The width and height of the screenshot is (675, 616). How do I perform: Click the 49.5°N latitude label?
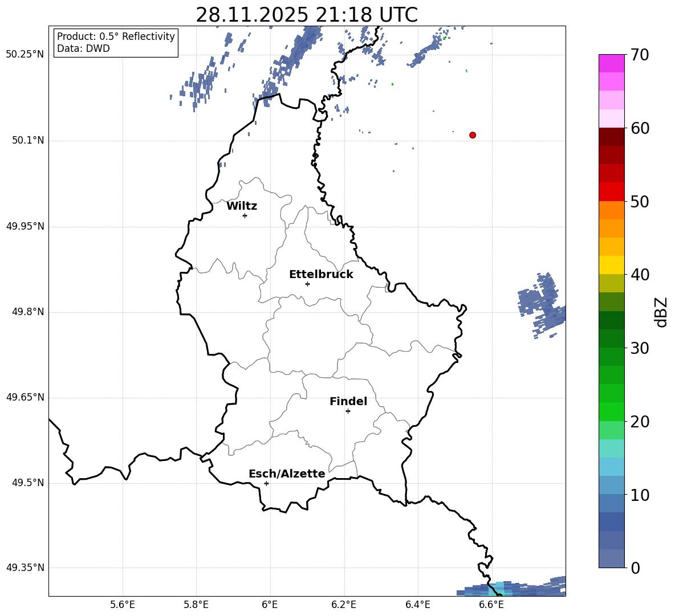tap(28, 483)
